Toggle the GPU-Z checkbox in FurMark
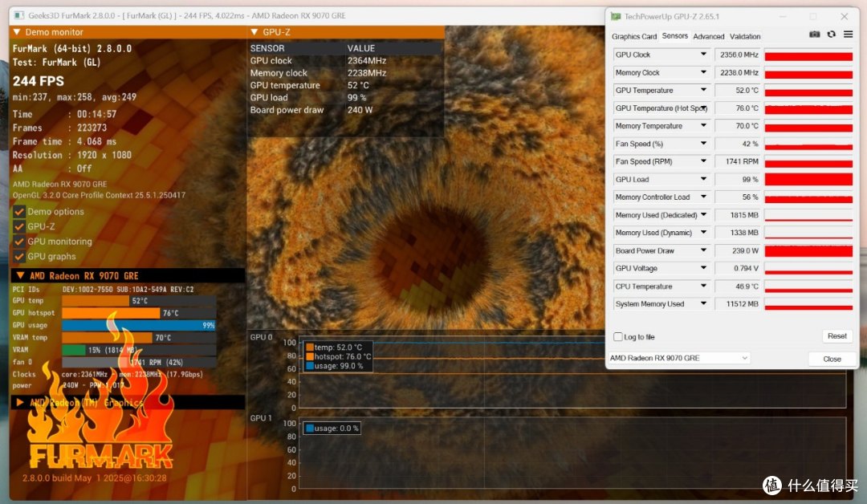The image size is (867, 504). coord(19,226)
